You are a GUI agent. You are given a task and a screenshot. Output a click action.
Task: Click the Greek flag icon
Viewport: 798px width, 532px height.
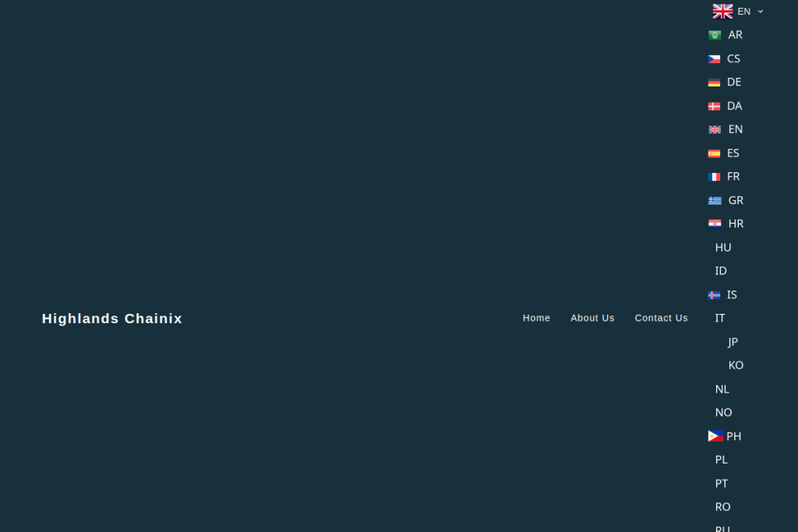click(715, 200)
